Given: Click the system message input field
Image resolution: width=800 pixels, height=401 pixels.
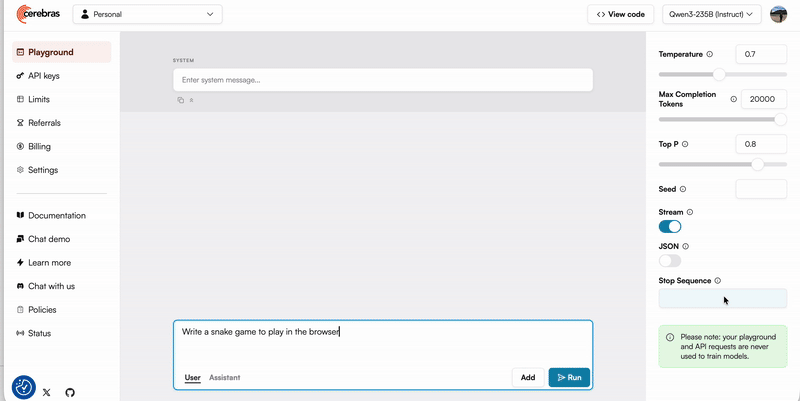Looking at the screenshot, I should click(383, 80).
